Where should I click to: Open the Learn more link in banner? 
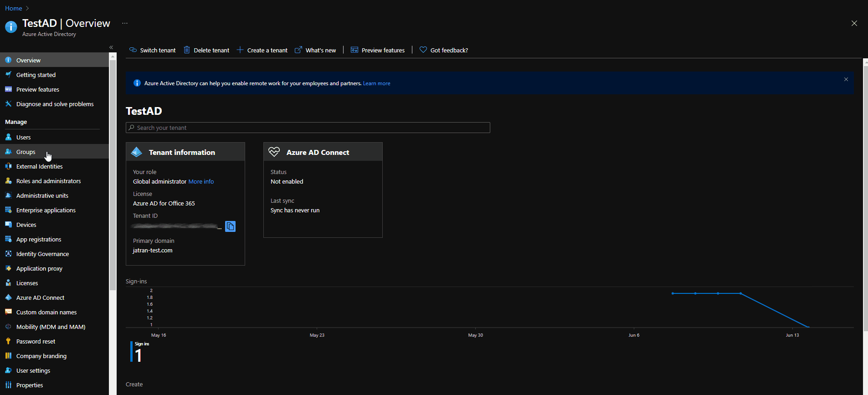click(x=377, y=83)
